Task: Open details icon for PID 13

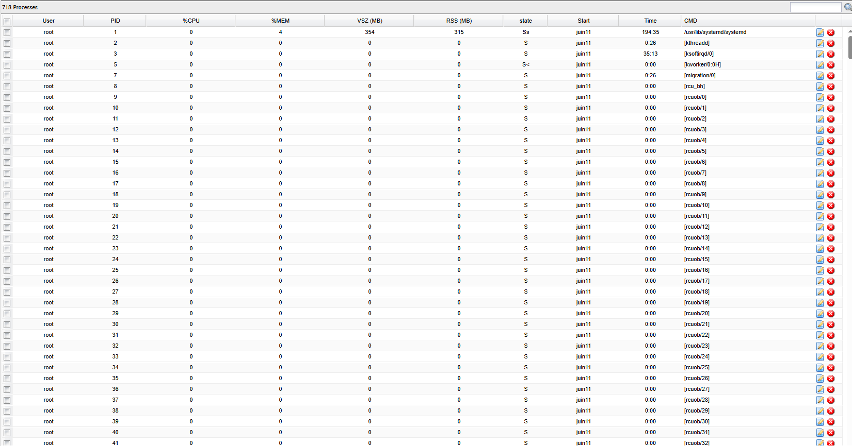Action: click(820, 140)
